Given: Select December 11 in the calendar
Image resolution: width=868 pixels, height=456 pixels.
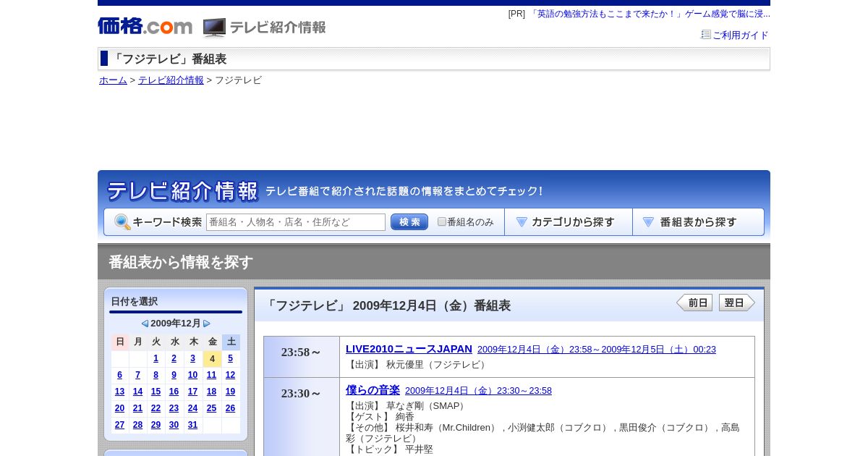Looking at the screenshot, I should click(x=211, y=375).
